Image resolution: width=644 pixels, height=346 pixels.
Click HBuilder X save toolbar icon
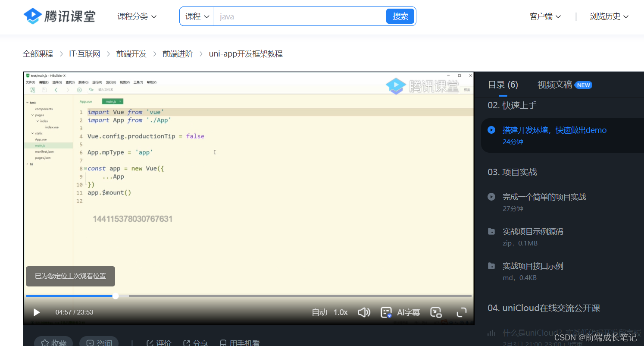pyautogui.click(x=44, y=90)
